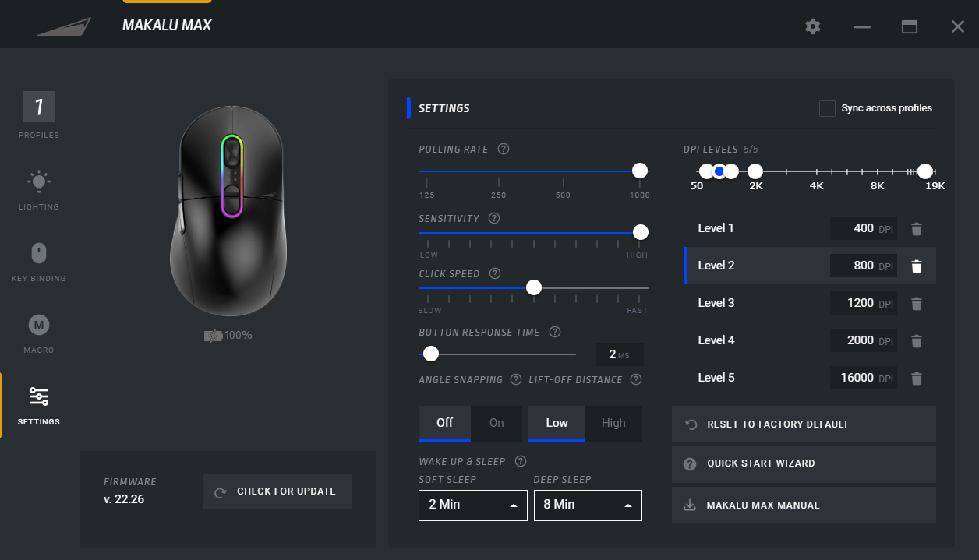Select the Level 5 DPI row label

[x=716, y=378]
